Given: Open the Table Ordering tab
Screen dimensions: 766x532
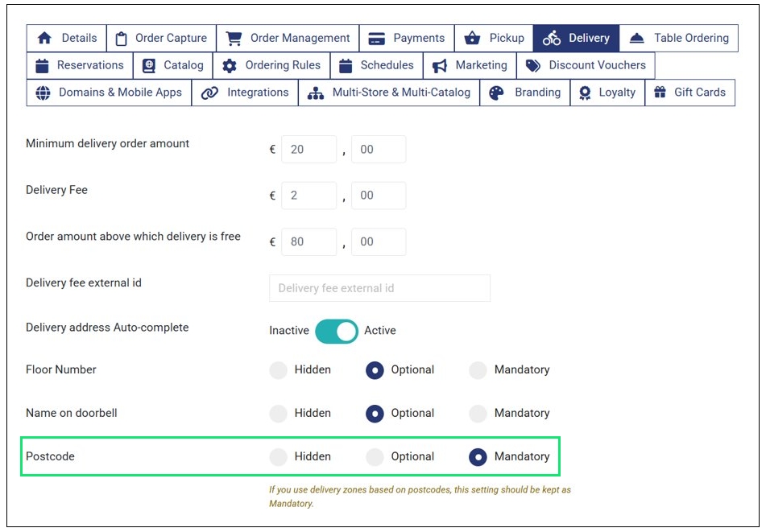Looking at the screenshot, I should 679,38.
